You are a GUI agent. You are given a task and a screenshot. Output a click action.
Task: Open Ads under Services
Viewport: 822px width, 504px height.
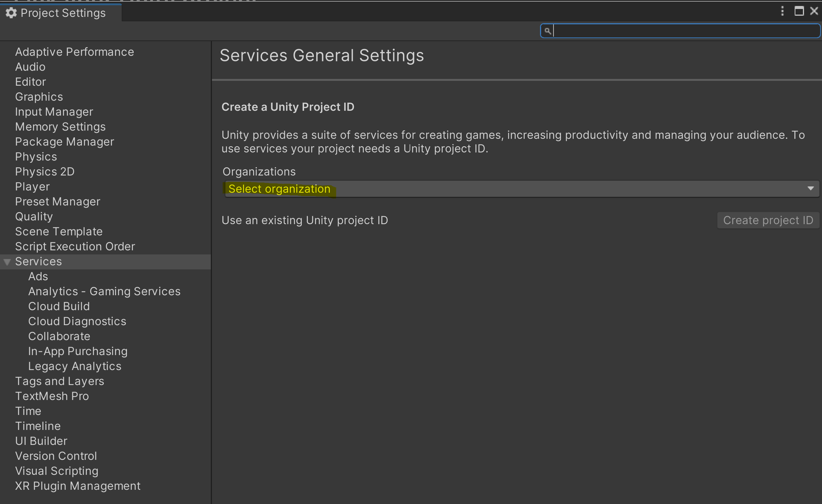[x=38, y=277]
